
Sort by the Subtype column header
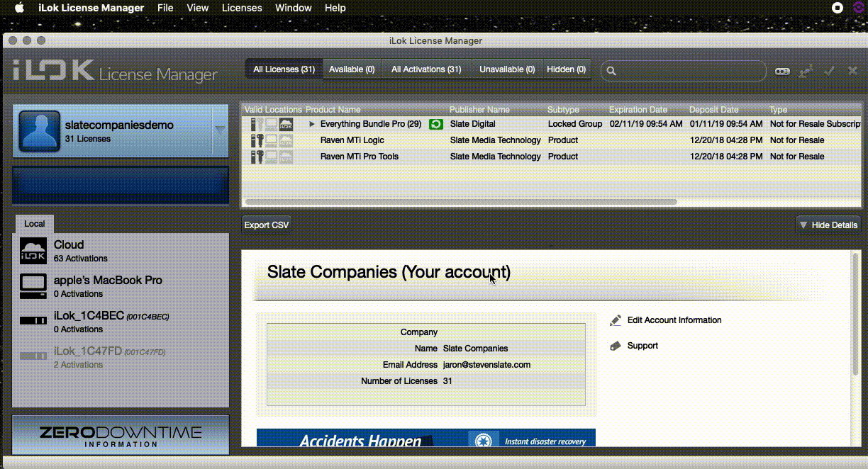(563, 110)
